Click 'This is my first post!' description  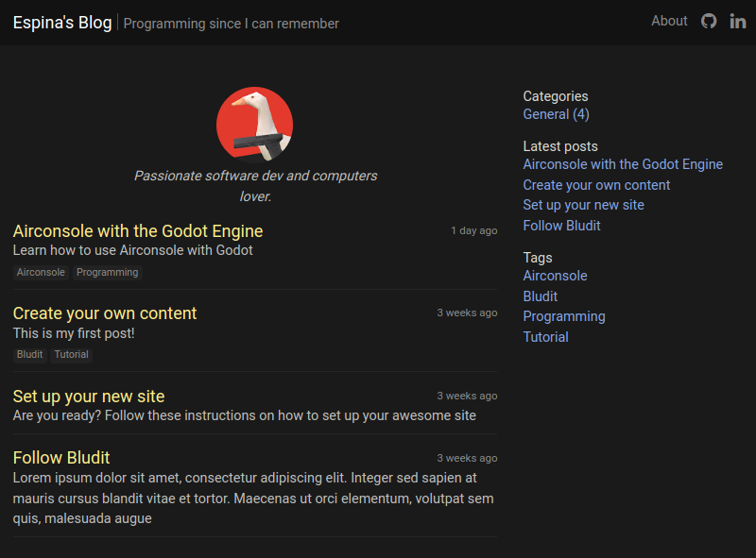[x=74, y=333]
